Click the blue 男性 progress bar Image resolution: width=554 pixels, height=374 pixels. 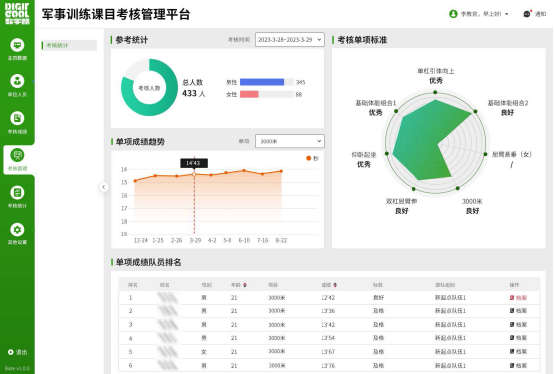262,82
